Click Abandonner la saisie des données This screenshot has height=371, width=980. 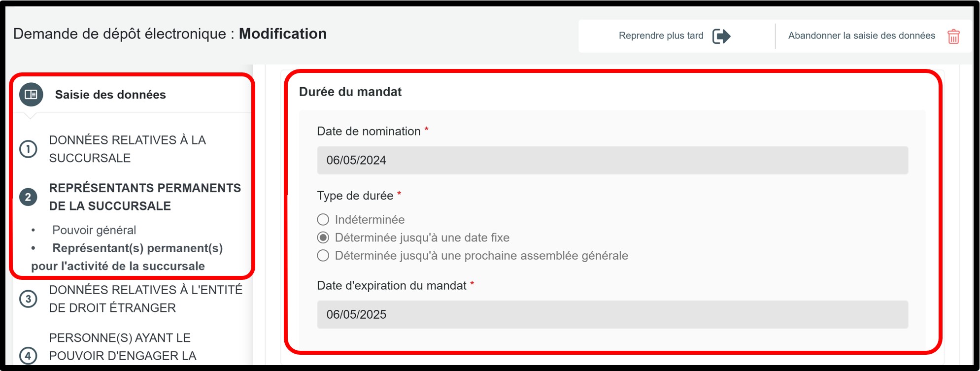tap(861, 36)
